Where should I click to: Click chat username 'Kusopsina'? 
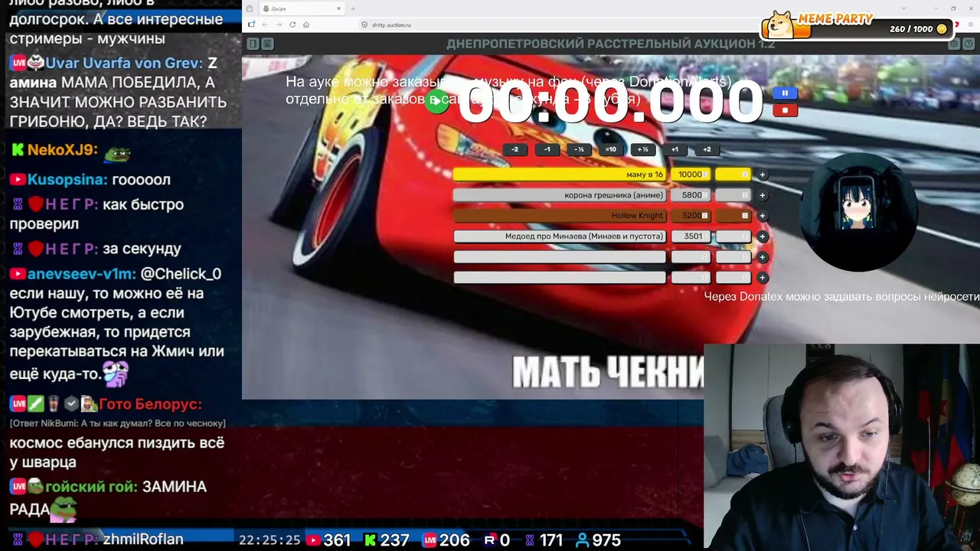[67, 180]
